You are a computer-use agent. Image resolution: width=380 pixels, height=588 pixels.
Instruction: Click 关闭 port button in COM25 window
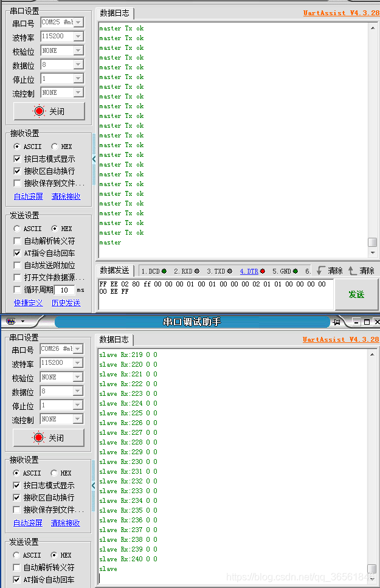click(x=49, y=111)
